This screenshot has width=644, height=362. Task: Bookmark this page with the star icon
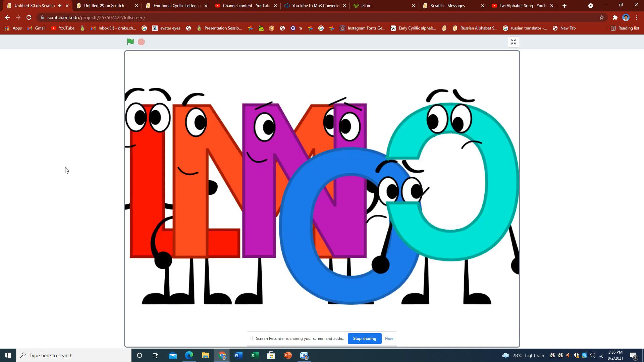602,17
